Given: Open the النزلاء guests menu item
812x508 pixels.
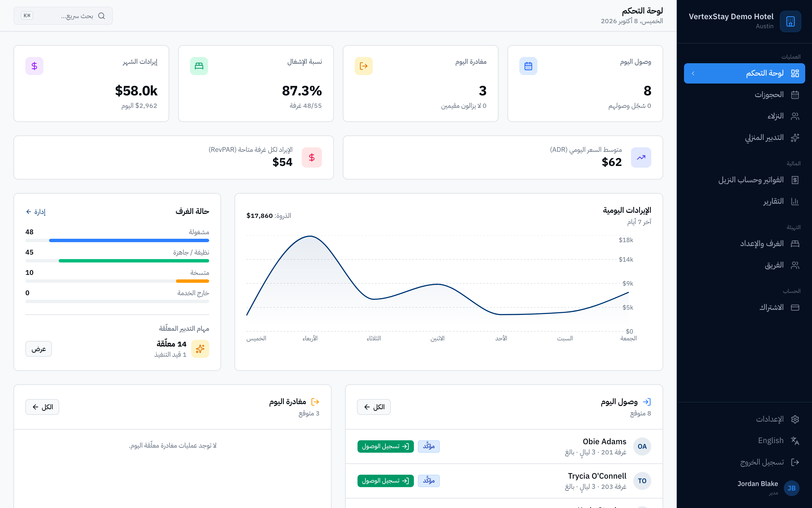Looking at the screenshot, I should (744, 116).
